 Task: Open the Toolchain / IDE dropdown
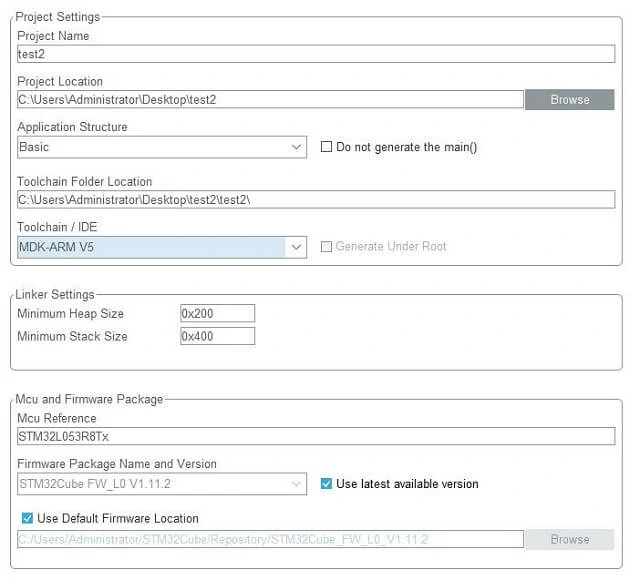click(x=162, y=247)
